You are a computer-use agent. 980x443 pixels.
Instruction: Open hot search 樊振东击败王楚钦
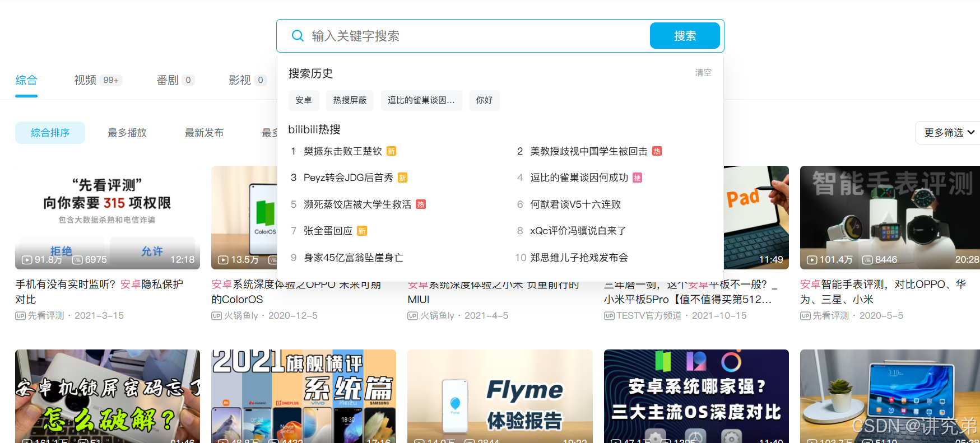(x=342, y=151)
